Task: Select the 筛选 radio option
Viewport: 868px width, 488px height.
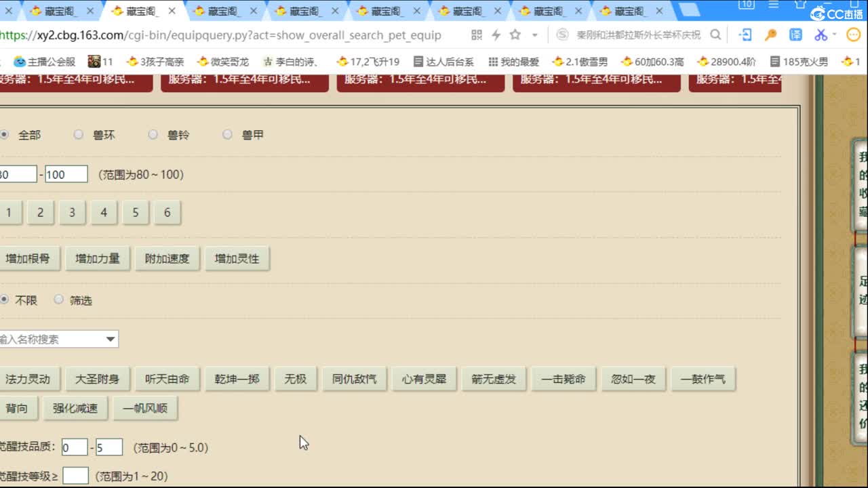Action: 59,300
